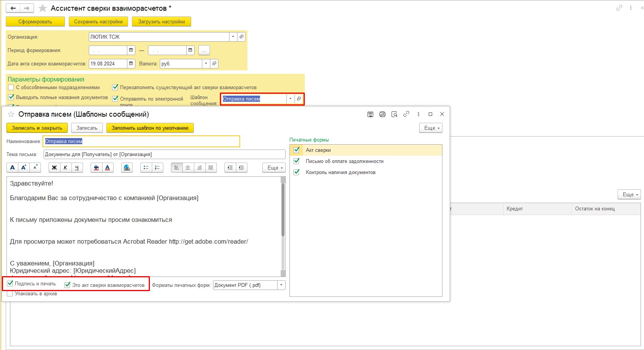Image resolution: width=644 pixels, height=350 pixels.
Task: Expand the Валюта currency dropdown
Action: pos(206,63)
